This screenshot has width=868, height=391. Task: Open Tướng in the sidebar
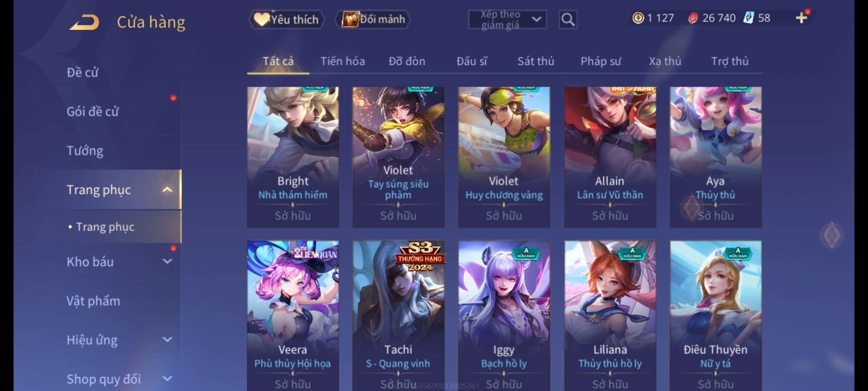tap(85, 150)
